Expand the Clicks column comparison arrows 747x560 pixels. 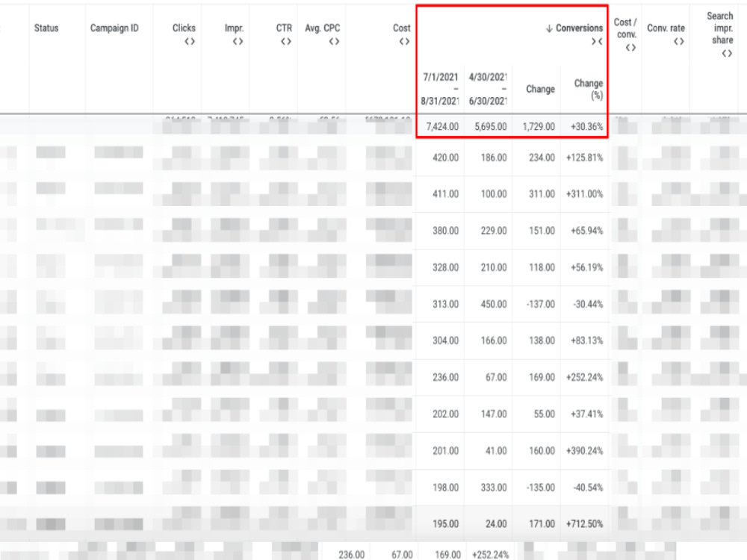click(190, 41)
